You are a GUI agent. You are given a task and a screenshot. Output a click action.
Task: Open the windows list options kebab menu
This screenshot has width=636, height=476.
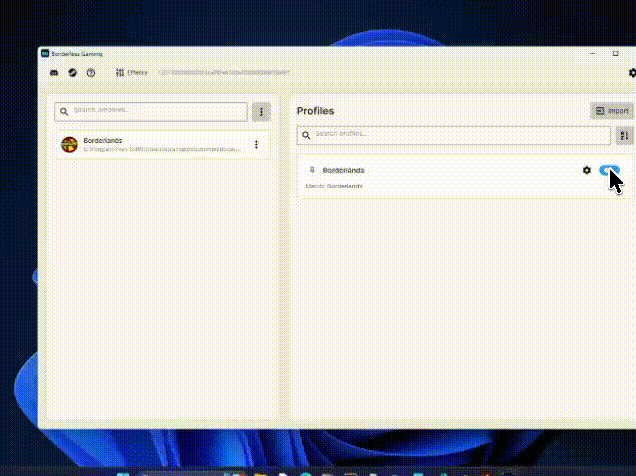pos(261,111)
